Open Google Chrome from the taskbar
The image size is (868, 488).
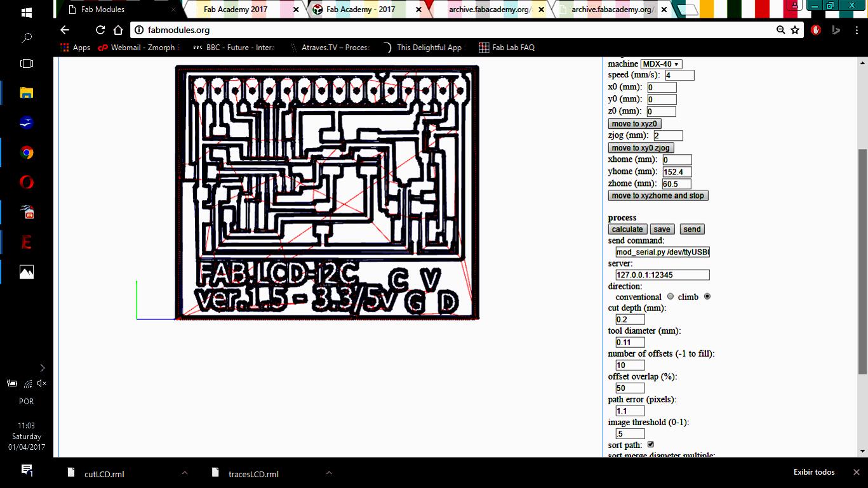pos(27,152)
